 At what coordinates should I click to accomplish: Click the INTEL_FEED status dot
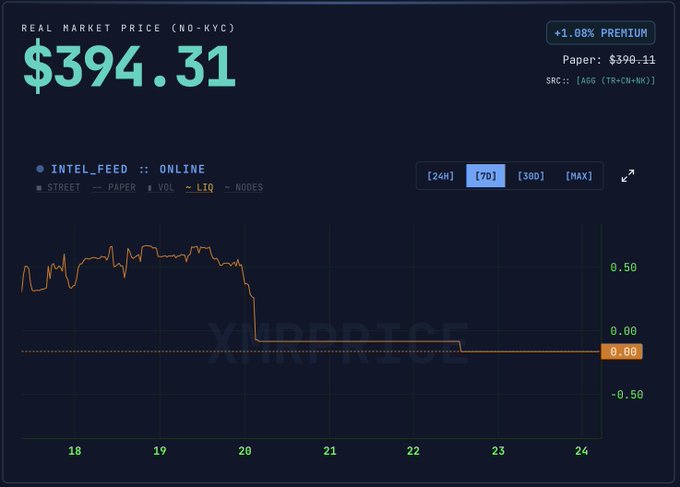pos(40,169)
